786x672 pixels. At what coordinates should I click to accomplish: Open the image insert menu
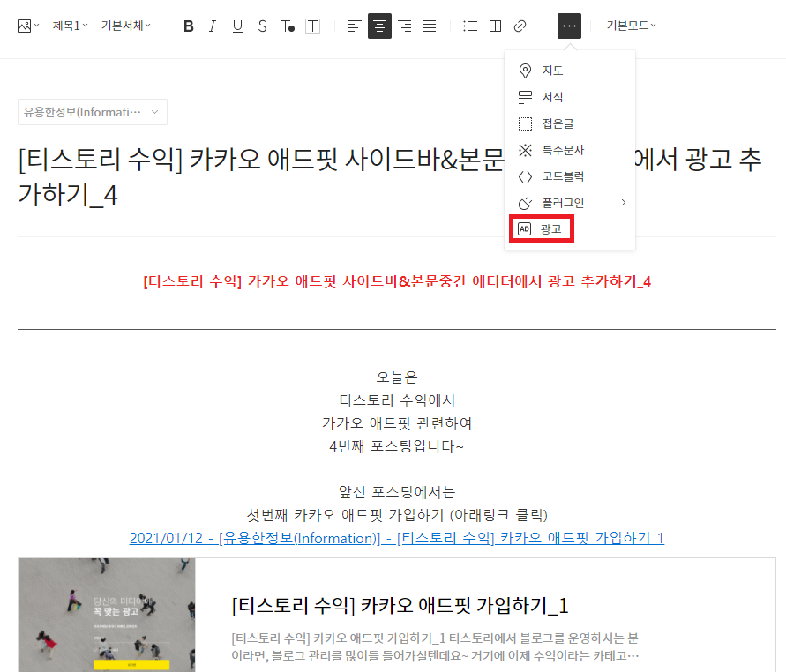click(x=28, y=26)
